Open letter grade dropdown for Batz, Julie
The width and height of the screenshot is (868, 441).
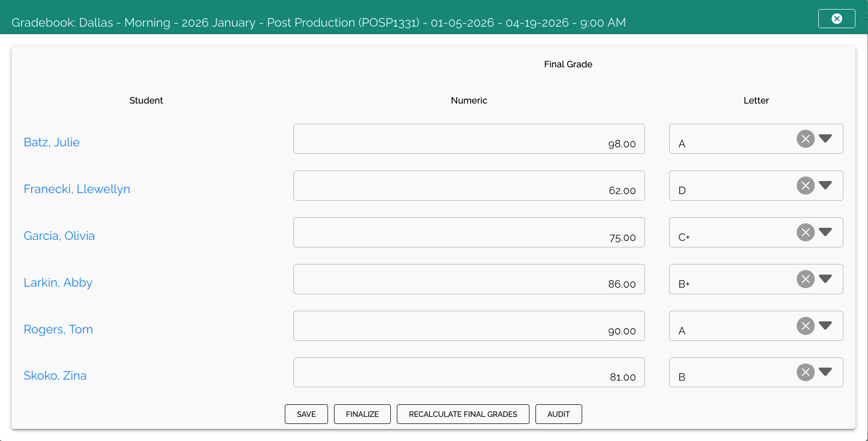point(825,138)
